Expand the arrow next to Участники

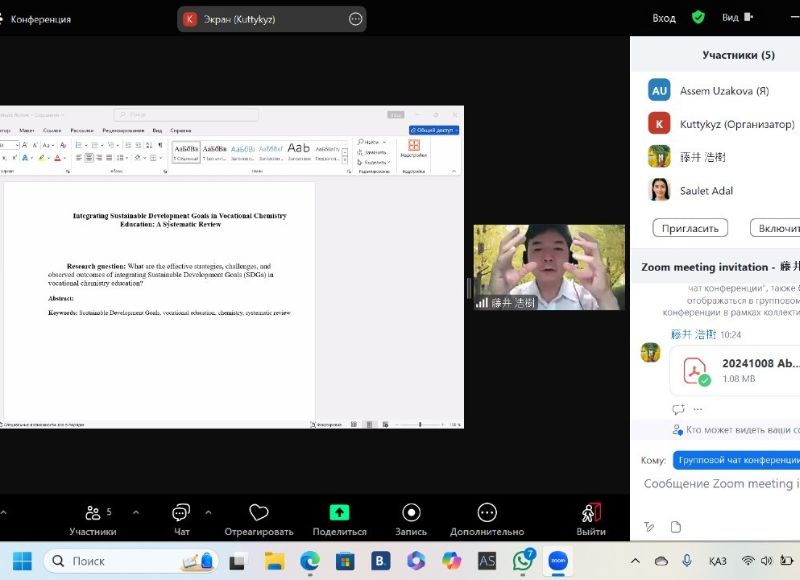point(136,512)
